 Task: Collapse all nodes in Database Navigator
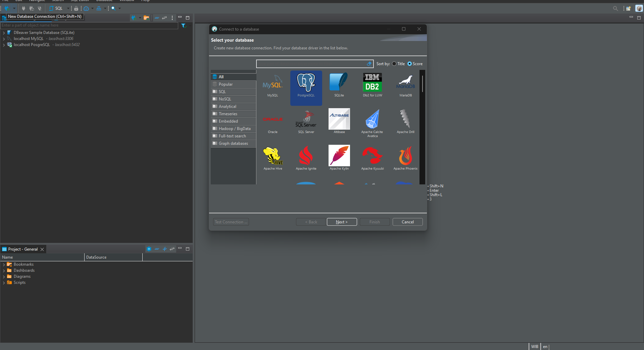157,18
